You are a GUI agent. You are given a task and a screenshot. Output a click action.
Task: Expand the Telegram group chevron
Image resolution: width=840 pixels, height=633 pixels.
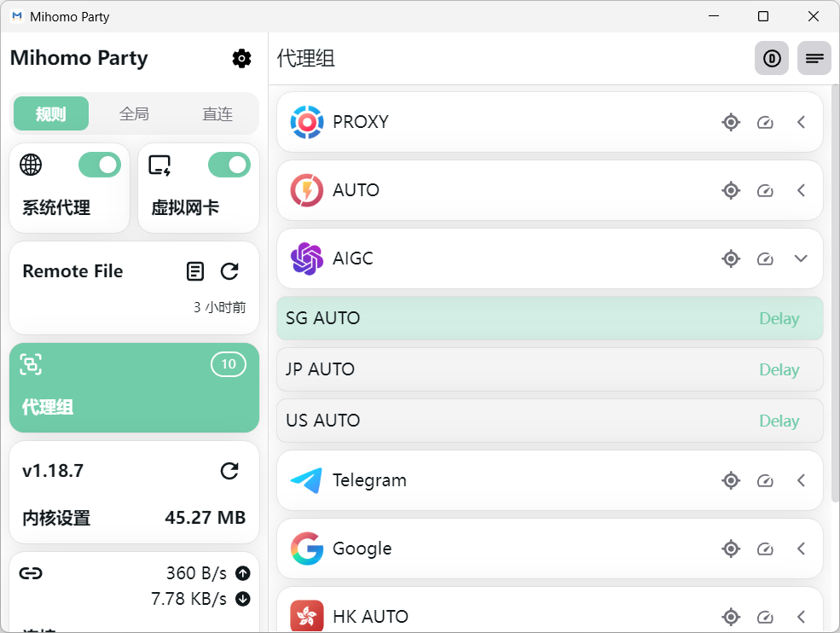[x=801, y=480]
